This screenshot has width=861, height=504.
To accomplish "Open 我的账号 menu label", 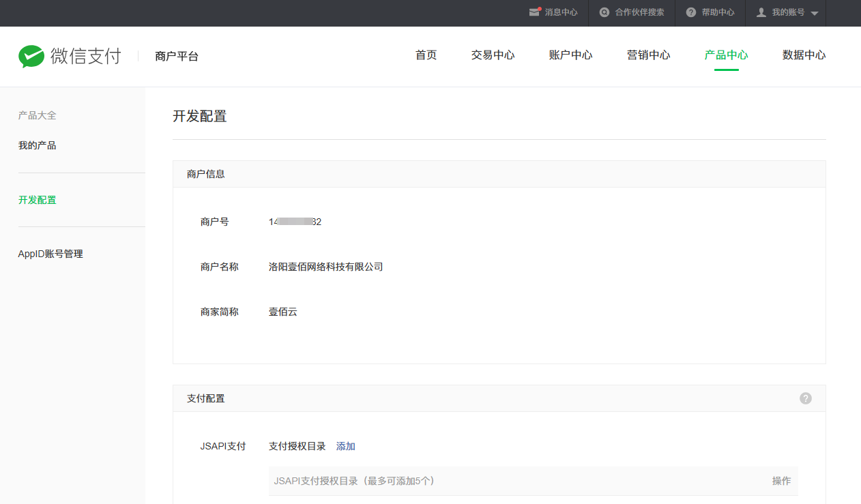I will (788, 12).
